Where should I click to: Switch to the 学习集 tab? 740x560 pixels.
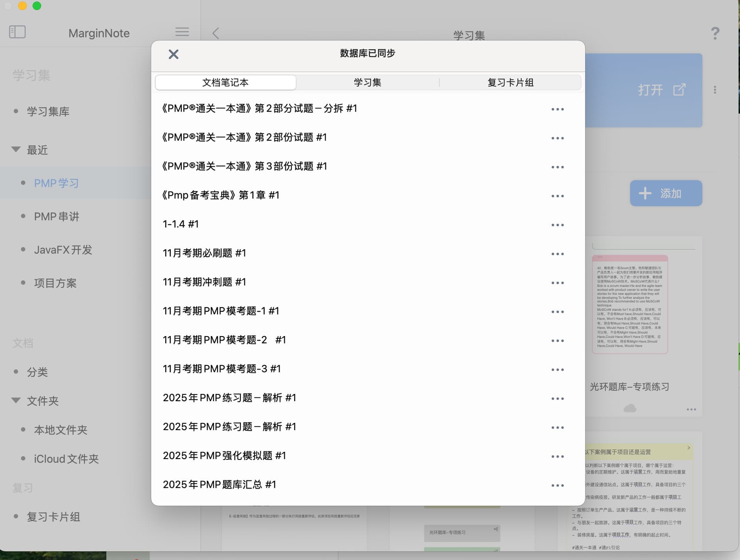coord(367,82)
